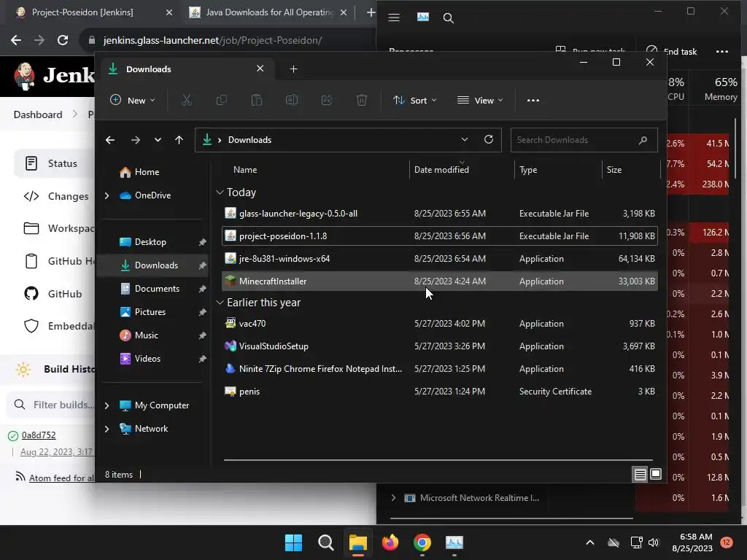
Task: Click the End task button
Action: point(672,52)
